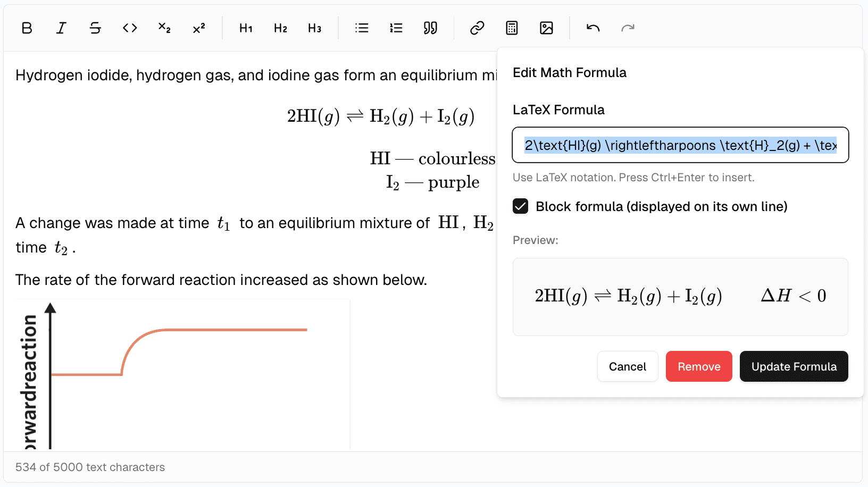The image size is (868, 487).
Task: Uncheck the Block formula option
Action: (520, 206)
